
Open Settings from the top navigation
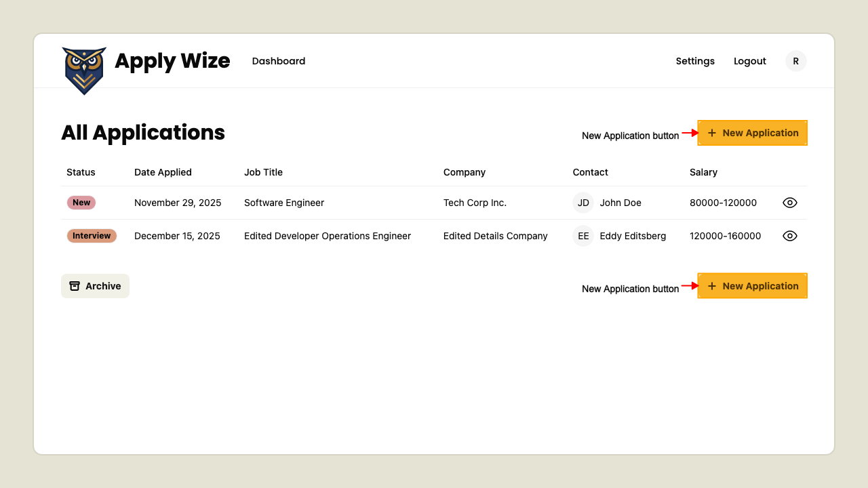695,61
